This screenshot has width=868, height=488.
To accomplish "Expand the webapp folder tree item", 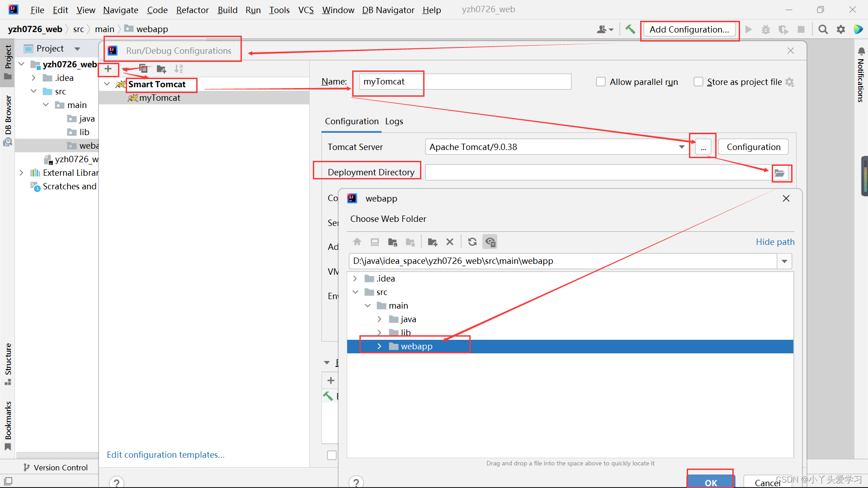I will point(380,346).
